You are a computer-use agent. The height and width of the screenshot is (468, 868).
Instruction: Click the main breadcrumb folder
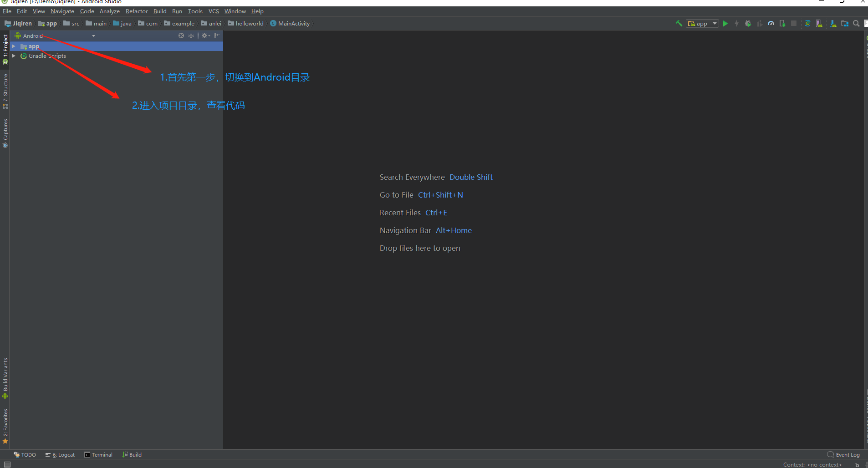coord(96,23)
